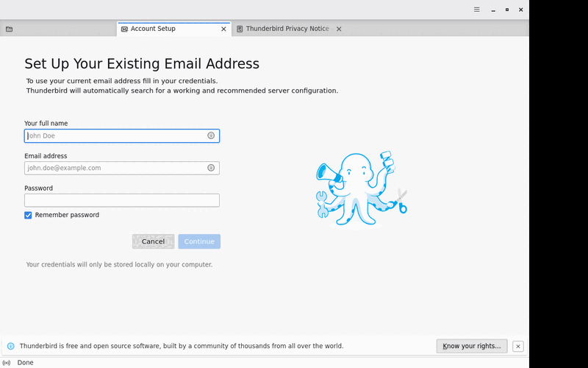The height and width of the screenshot is (368, 588).
Task: Focus the Your full name input
Action: point(122,136)
